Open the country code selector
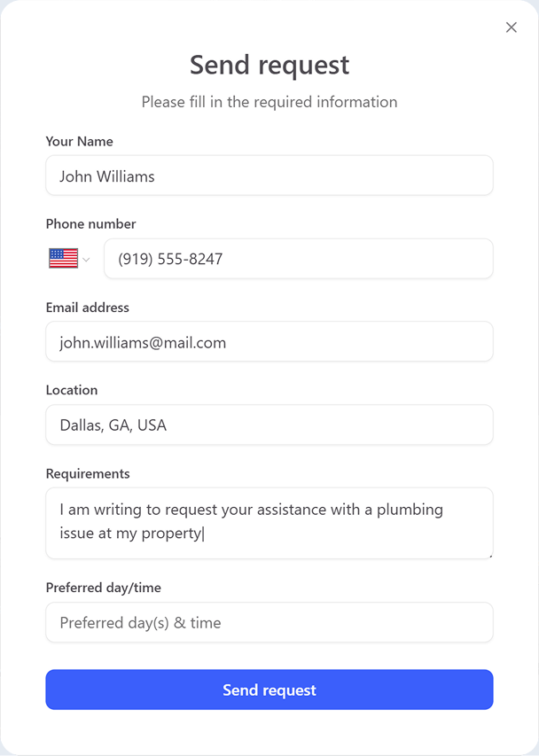539x756 pixels. pyautogui.click(x=69, y=258)
